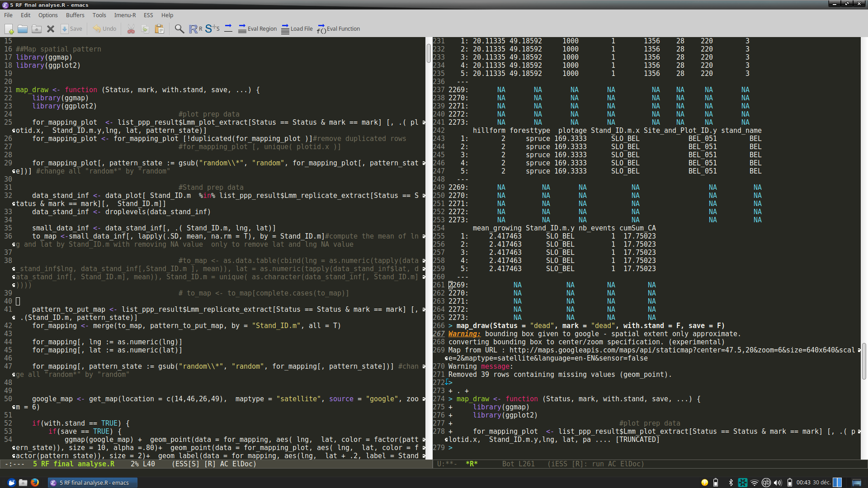
Task: Open the Options menu
Action: (48, 15)
